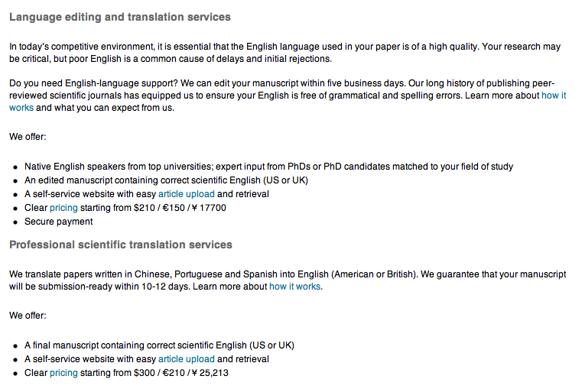Select the 'Secure payment' bullet text
This screenshot has width=582, height=392.
coord(59,222)
